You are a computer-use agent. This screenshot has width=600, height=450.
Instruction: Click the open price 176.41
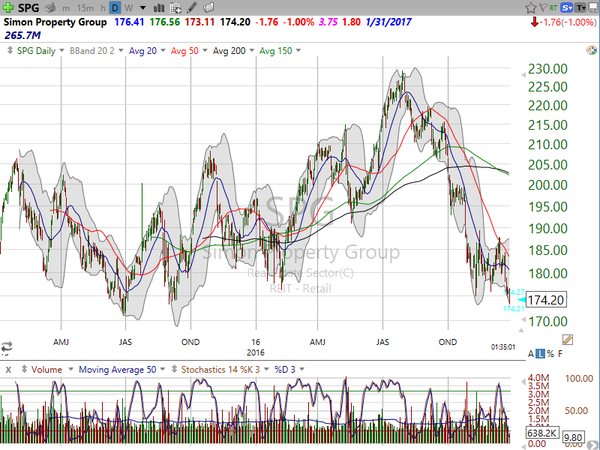click(129, 22)
